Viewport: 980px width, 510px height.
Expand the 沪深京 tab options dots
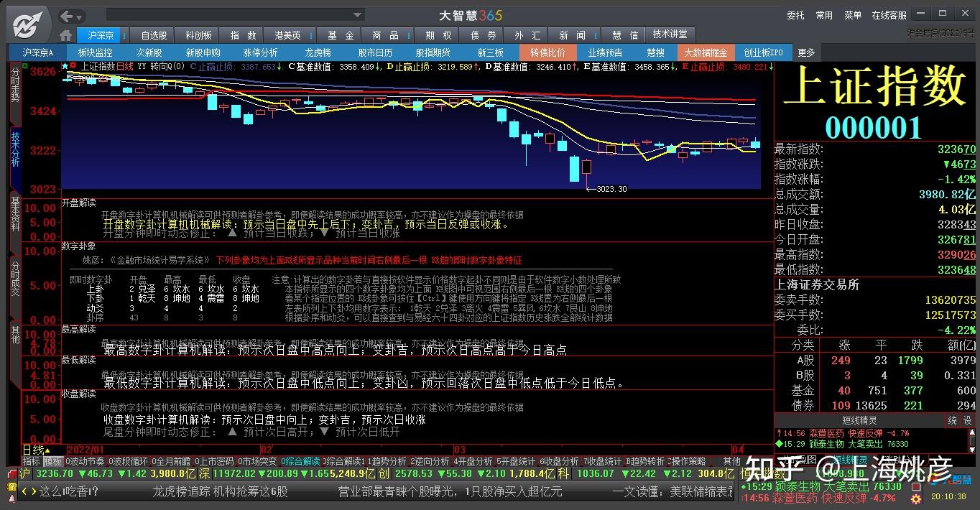[x=123, y=35]
